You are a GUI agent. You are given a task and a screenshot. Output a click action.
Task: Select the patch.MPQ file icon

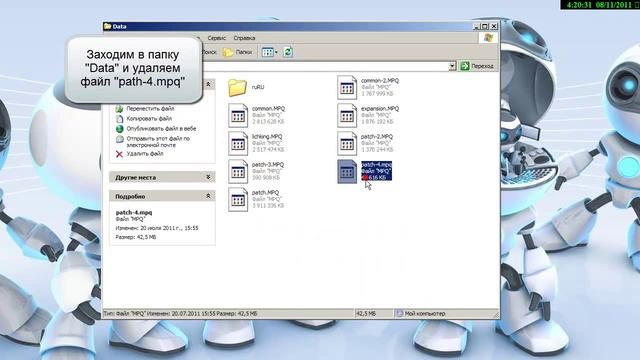238,199
